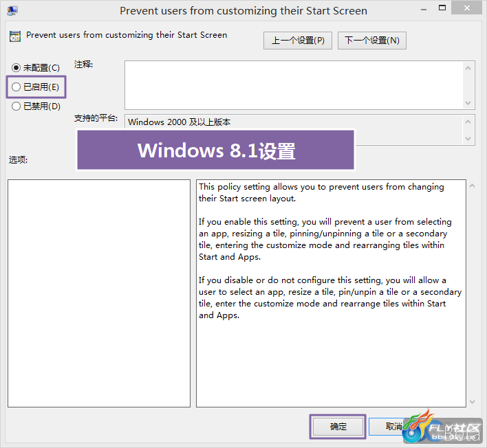
Task: Click the policy setting icon beside heading
Action: coord(15,36)
